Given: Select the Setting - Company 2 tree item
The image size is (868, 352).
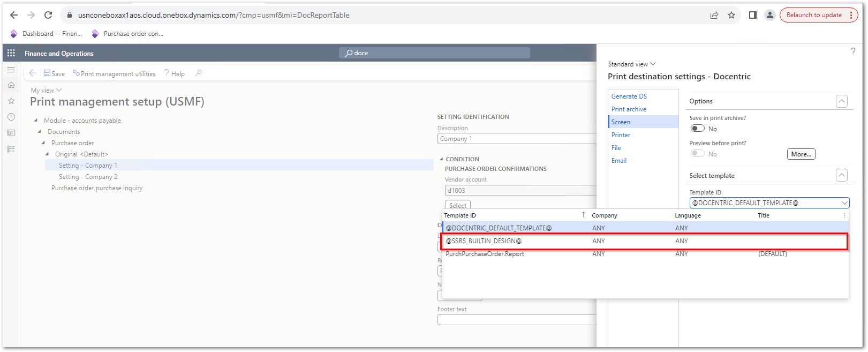Looking at the screenshot, I should coord(88,177).
